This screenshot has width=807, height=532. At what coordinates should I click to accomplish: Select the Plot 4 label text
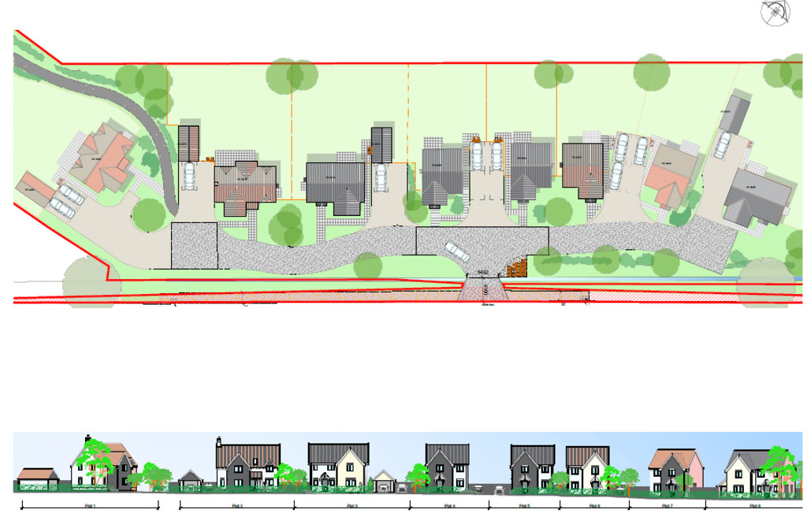click(x=448, y=505)
